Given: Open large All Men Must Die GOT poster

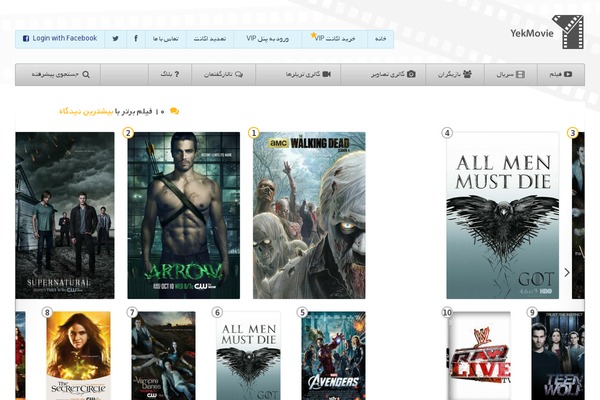Looking at the screenshot, I should (x=502, y=216).
